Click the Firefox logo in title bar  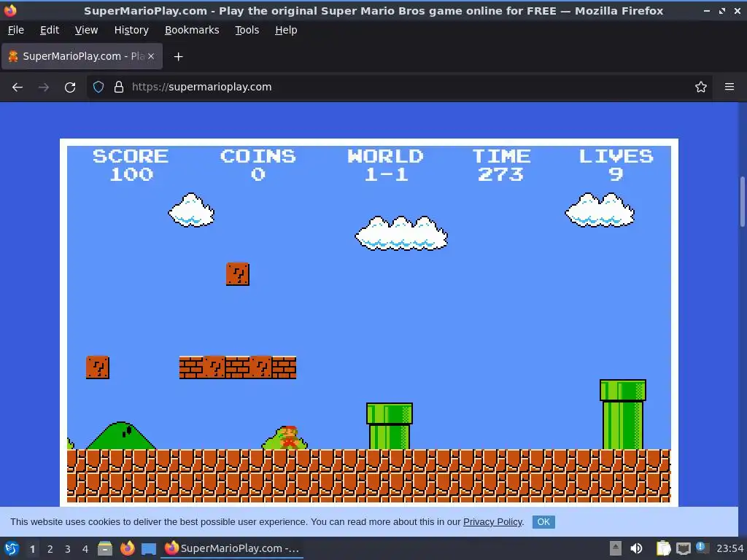[x=10, y=10]
